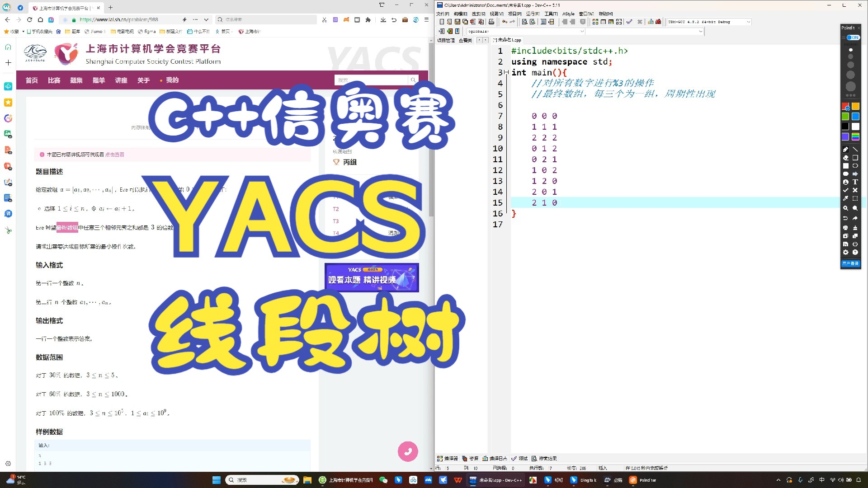
Task: Open the 观看本题精讲视频 banner
Action: [x=372, y=277]
